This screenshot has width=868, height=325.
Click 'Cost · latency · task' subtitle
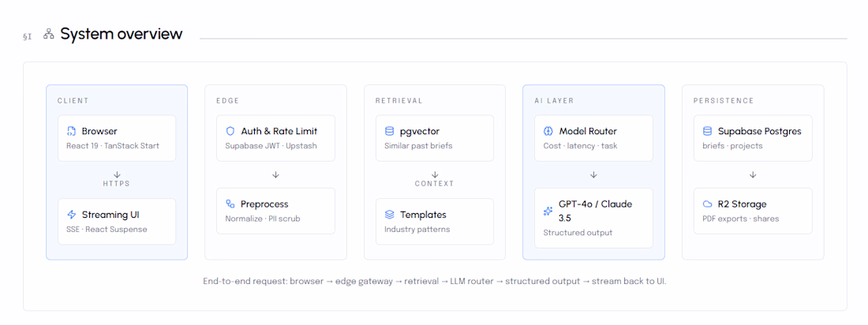click(580, 146)
